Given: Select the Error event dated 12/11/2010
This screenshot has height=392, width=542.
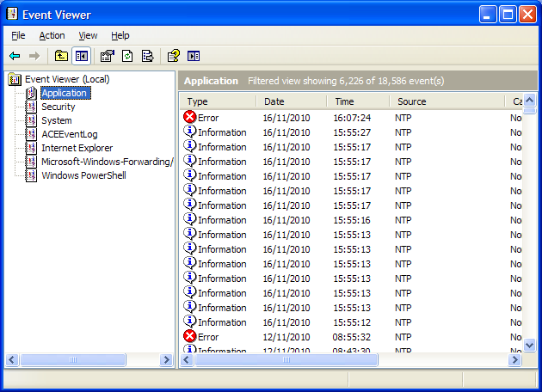Looking at the screenshot, I should (x=351, y=337).
